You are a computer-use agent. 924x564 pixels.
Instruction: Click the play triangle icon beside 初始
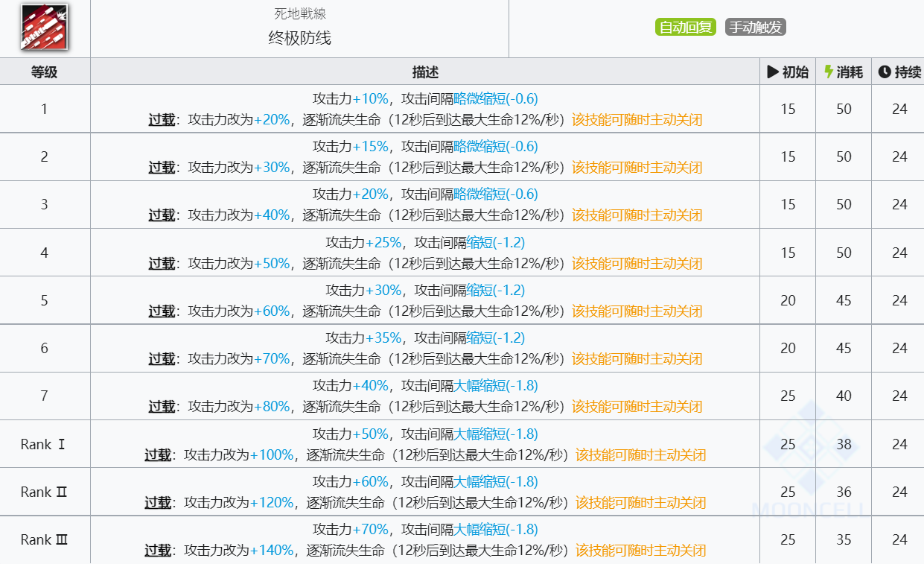pyautogui.click(x=773, y=72)
